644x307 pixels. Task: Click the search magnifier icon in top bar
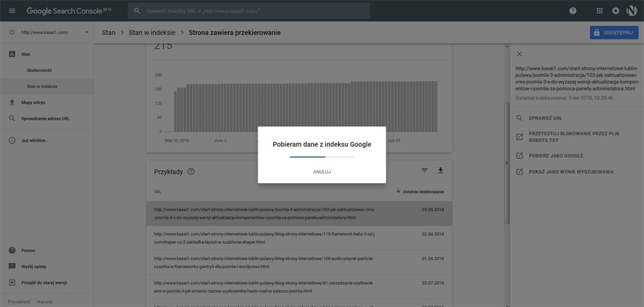pyautogui.click(x=138, y=11)
